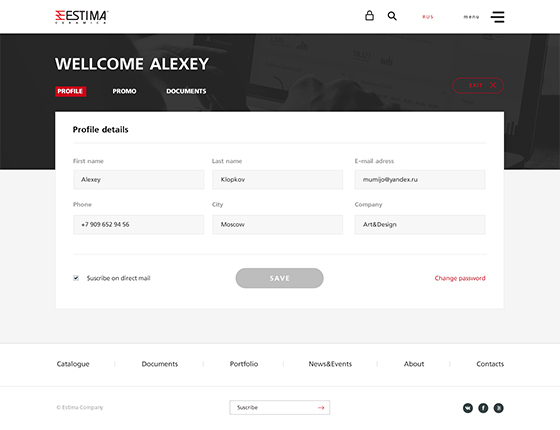This screenshot has width=560, height=430.
Task: Select the Profile tab
Action: tap(70, 91)
